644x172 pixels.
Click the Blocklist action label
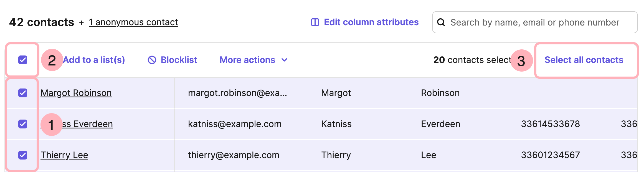point(179,60)
